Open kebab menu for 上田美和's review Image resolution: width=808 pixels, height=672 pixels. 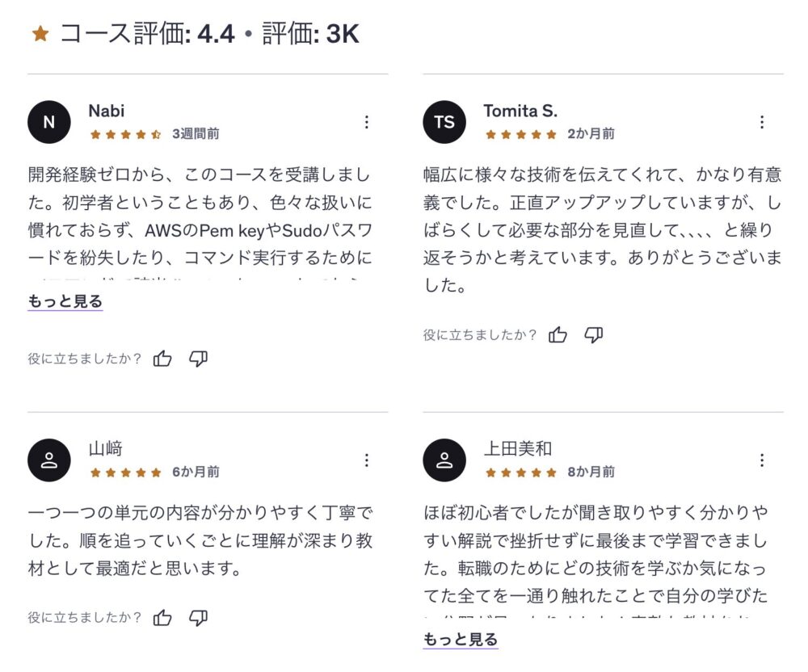click(x=761, y=460)
